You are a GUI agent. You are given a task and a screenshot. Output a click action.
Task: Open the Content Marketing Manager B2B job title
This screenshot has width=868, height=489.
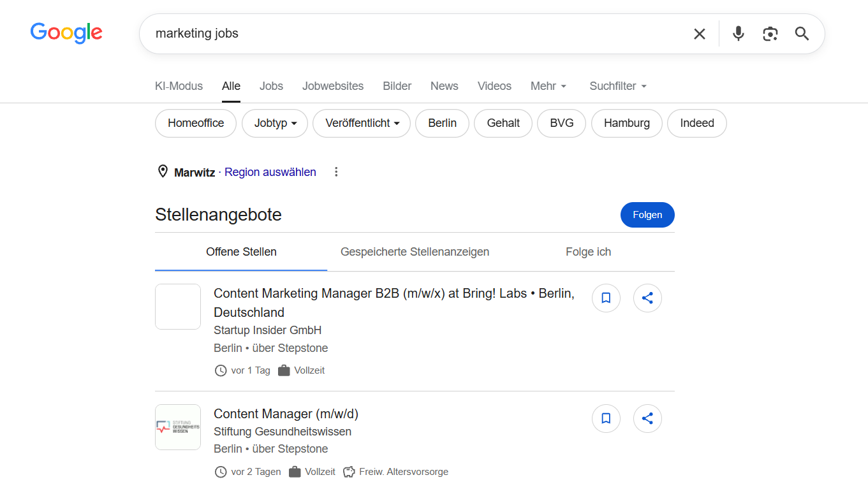tap(394, 303)
